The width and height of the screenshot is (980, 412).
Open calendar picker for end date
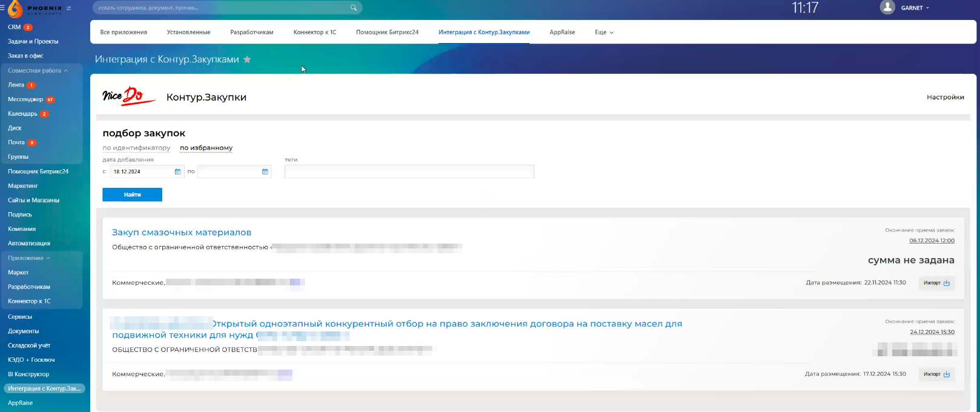click(265, 171)
